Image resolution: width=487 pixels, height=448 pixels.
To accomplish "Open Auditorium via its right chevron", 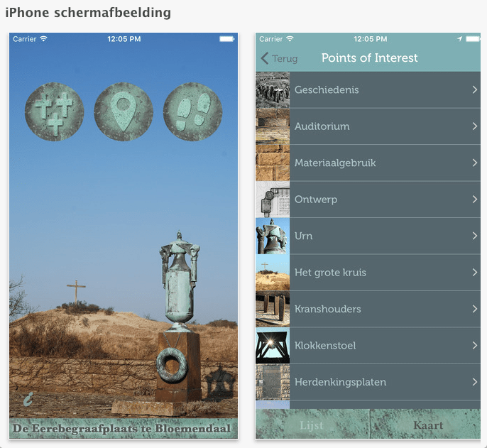I will 474,126.
